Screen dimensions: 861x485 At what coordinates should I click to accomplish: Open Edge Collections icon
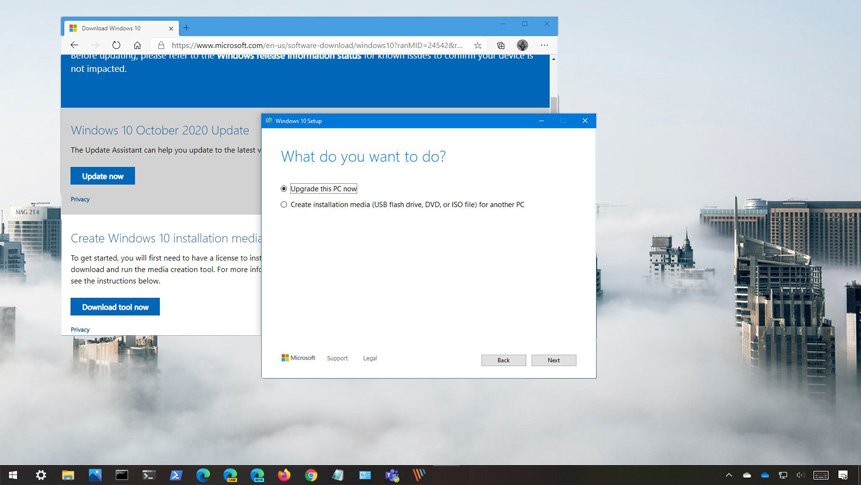501,45
